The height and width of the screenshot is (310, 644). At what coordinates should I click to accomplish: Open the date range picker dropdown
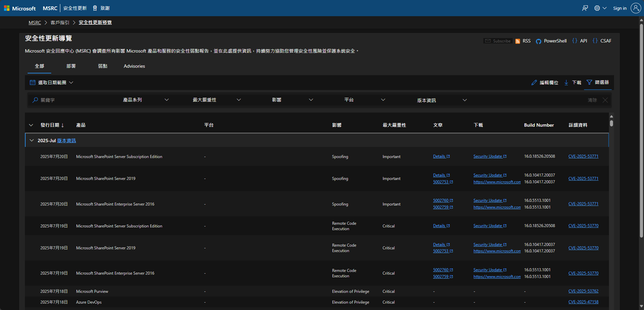click(51, 83)
